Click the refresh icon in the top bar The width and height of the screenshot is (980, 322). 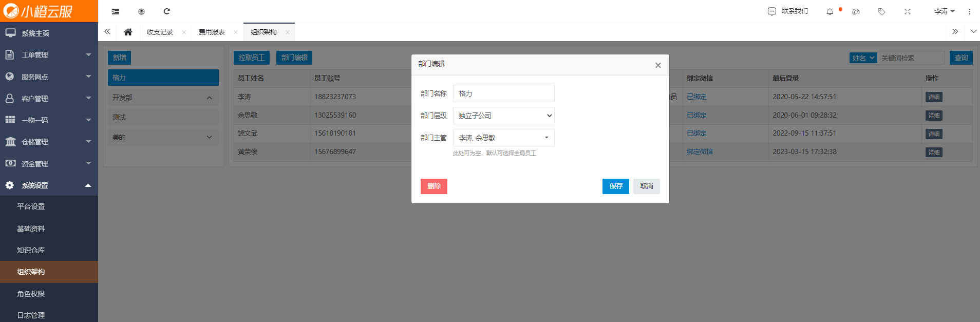tap(166, 11)
